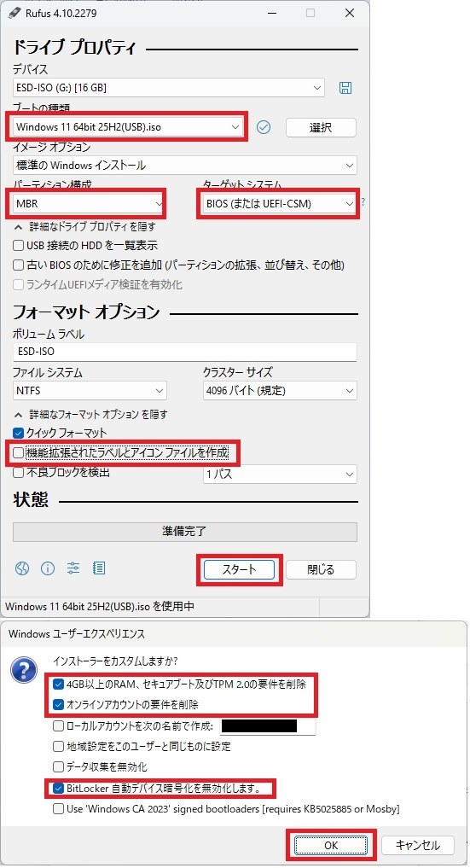Click the target system help question mark

[363, 202]
